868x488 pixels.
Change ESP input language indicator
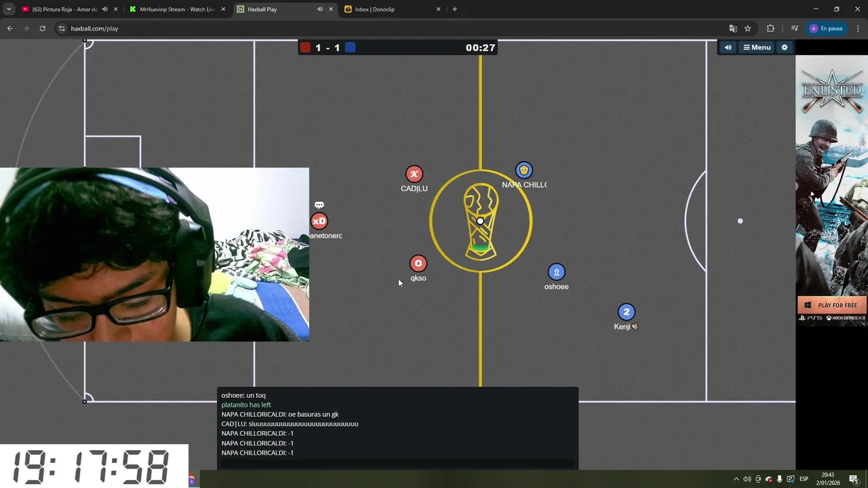point(804,479)
